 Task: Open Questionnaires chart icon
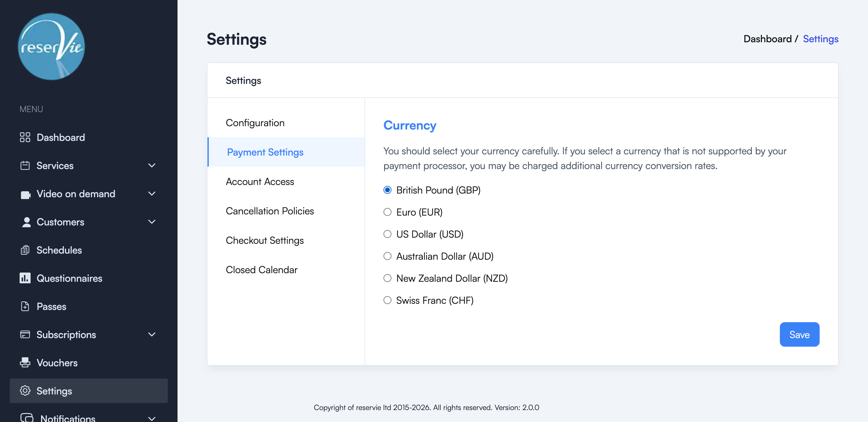point(25,278)
